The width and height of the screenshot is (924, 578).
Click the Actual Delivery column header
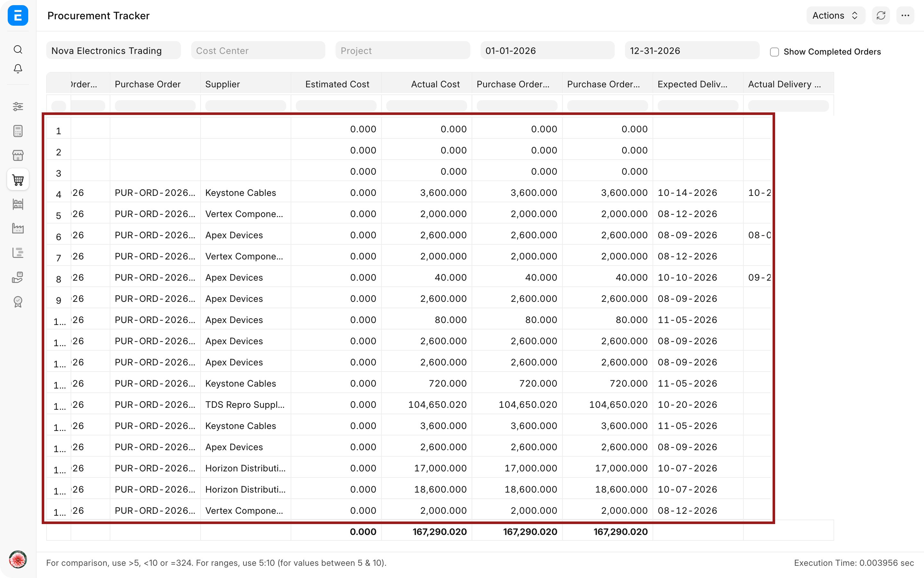[789, 84]
